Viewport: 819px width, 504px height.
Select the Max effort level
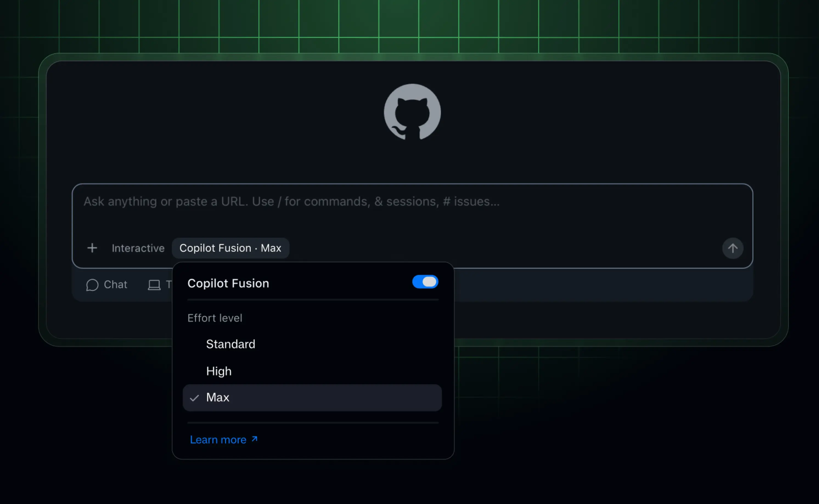tap(312, 398)
